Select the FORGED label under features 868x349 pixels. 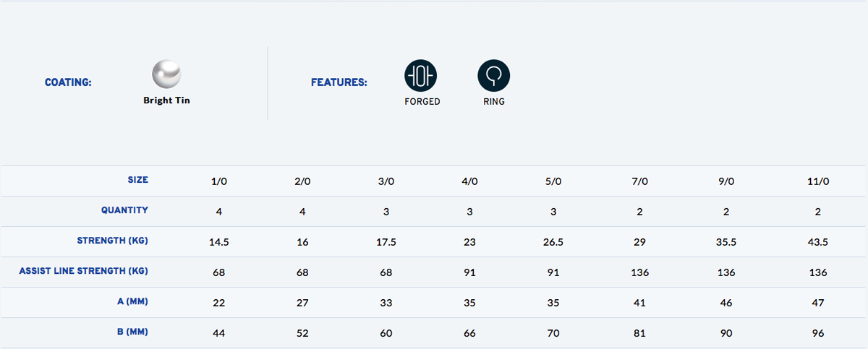(x=422, y=102)
